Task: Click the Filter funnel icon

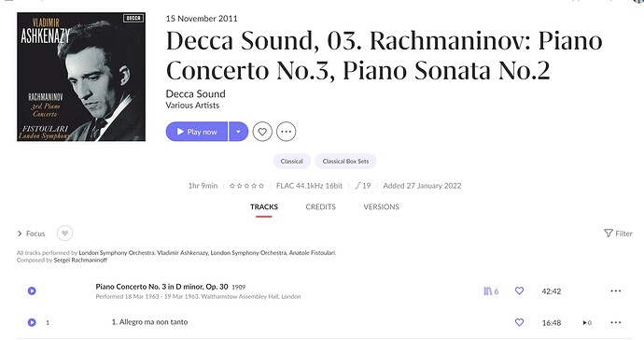Action: coord(609,234)
